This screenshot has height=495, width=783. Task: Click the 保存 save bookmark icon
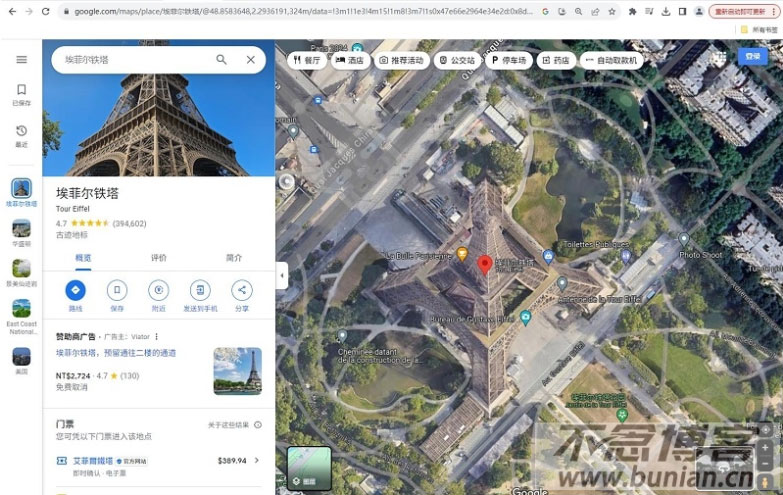point(117,290)
